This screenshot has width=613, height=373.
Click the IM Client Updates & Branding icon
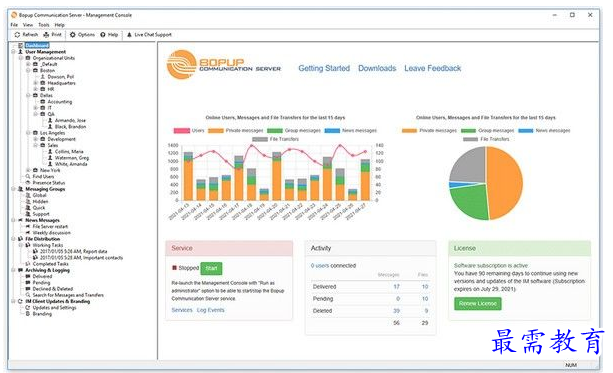[21, 301]
